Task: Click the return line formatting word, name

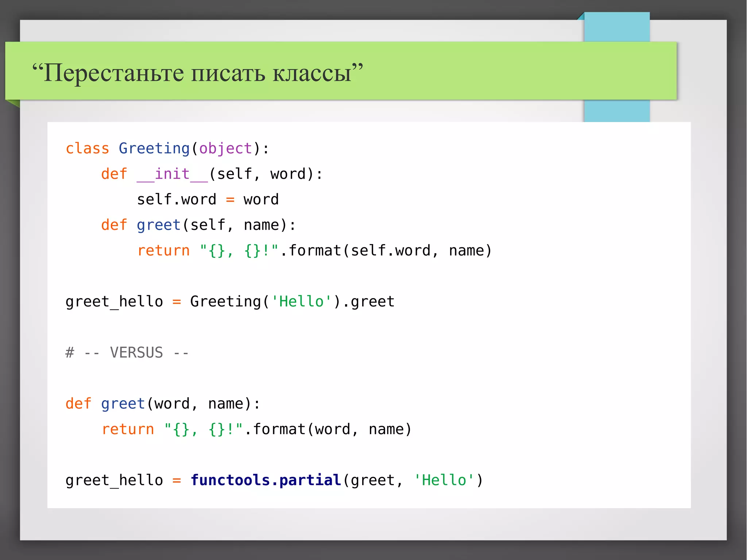Action: coord(257,429)
